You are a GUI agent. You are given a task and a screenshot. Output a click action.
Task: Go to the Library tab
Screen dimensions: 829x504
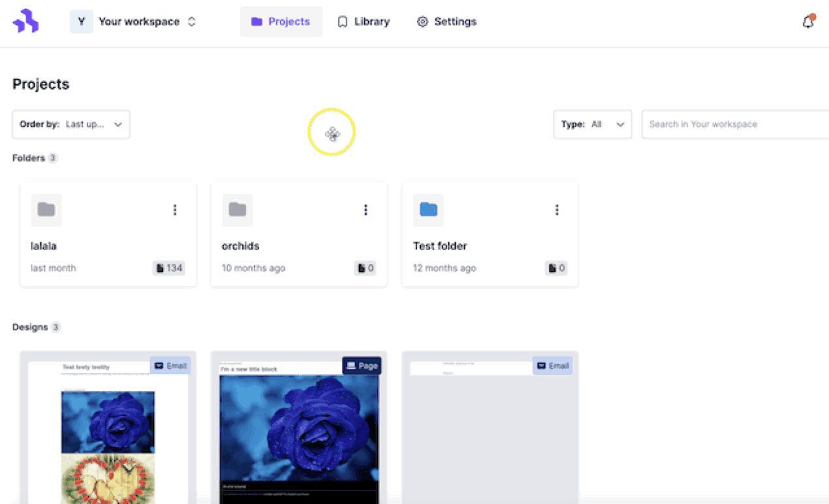tap(364, 22)
